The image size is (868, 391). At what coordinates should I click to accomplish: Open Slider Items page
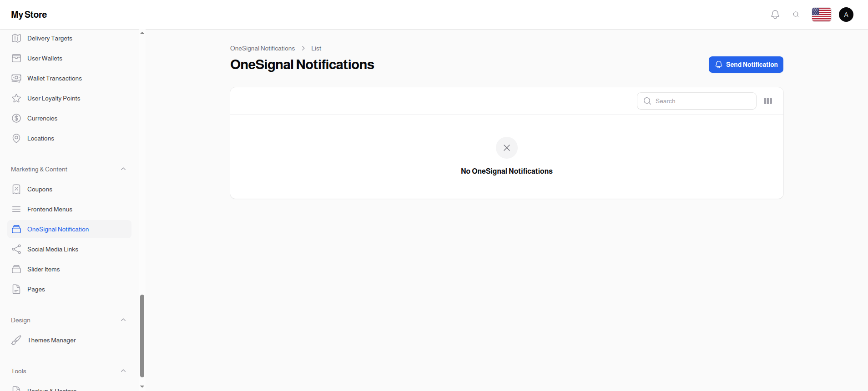pos(69,269)
